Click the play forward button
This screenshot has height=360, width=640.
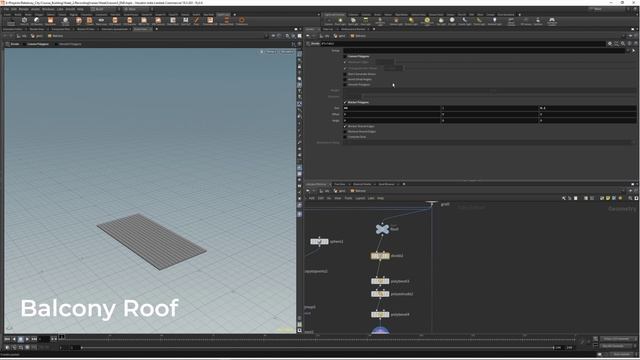(27, 339)
